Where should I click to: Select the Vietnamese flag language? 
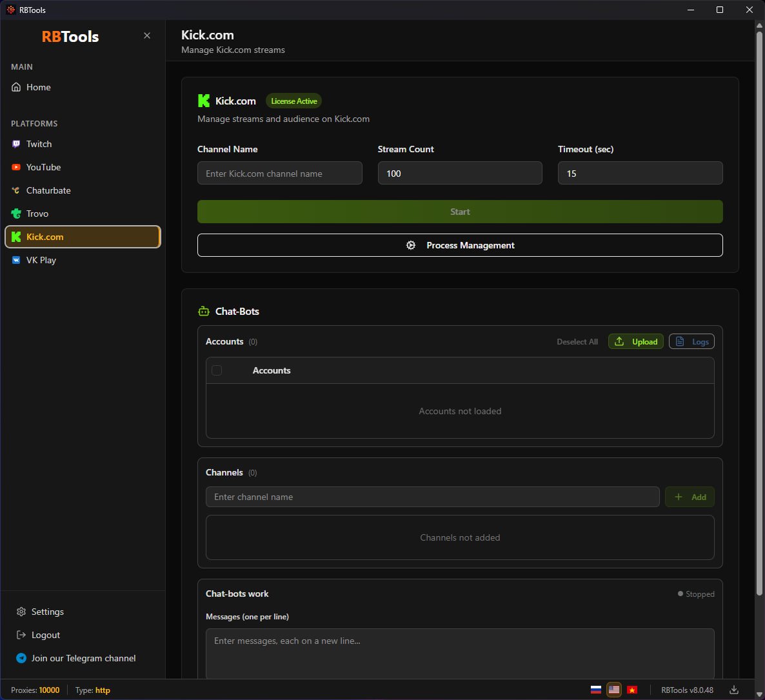tap(632, 690)
